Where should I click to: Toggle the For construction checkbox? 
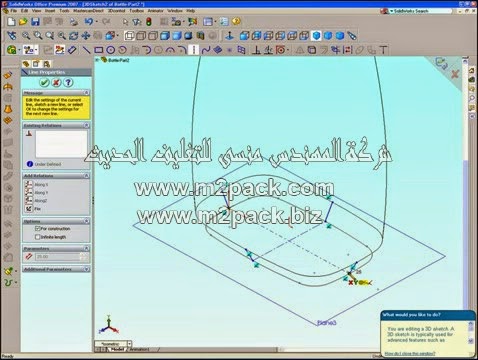[38, 229]
